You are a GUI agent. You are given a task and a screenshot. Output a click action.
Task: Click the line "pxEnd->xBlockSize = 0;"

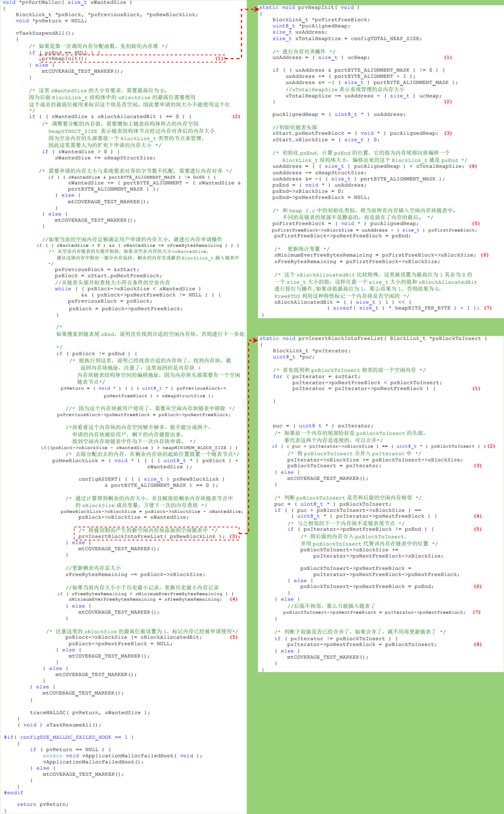click(308, 191)
